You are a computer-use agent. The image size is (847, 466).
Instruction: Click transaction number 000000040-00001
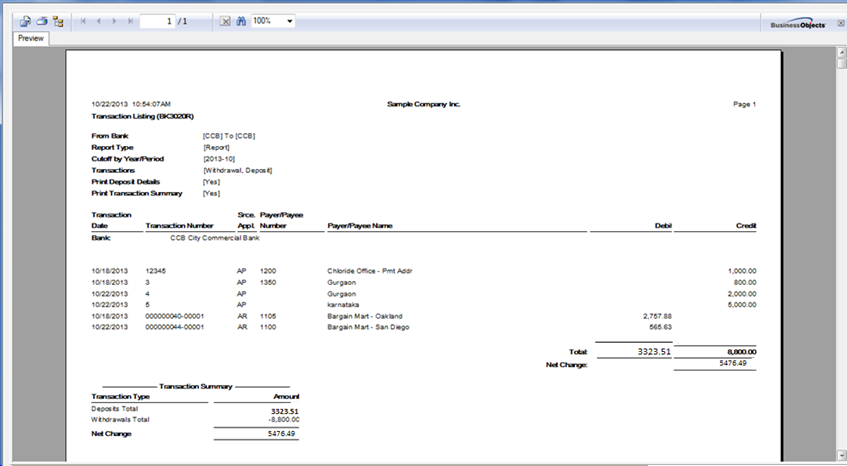174,316
